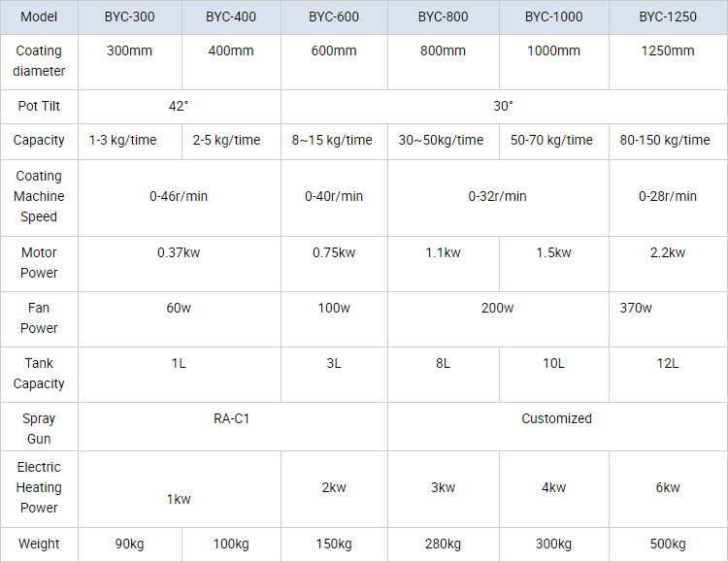This screenshot has width=728, height=562.
Task: Select the 370w fan power value
Action: 636,308
